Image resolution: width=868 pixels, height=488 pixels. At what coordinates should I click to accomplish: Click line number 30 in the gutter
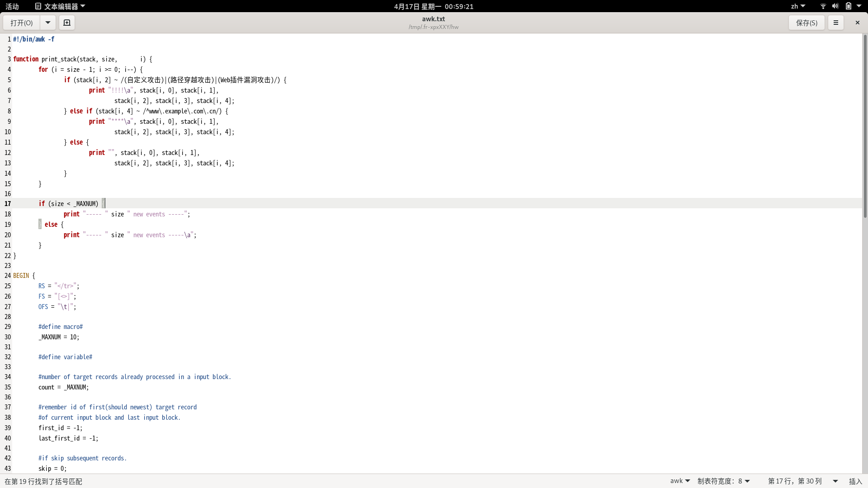8,337
